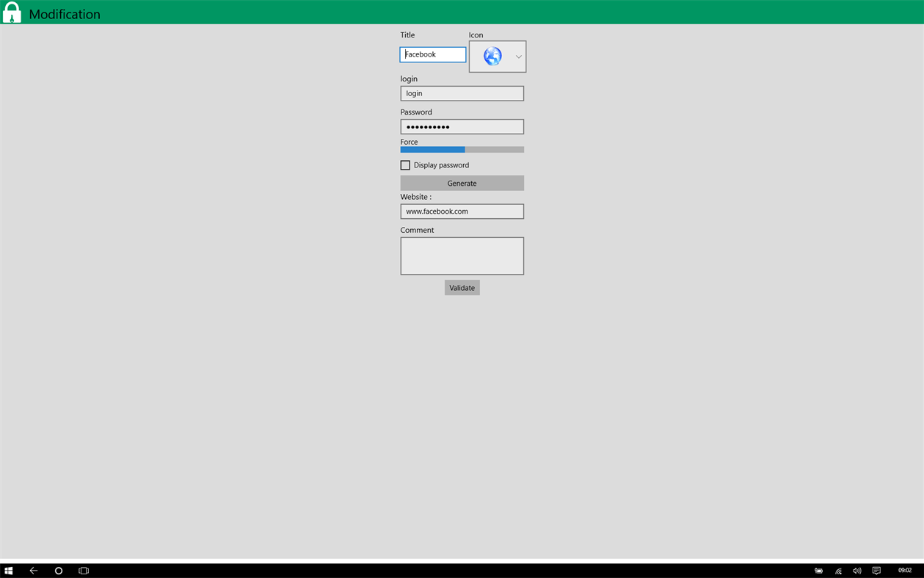Image resolution: width=924 pixels, height=578 pixels.
Task: Click the battery icon in the system tray
Action: point(818,570)
